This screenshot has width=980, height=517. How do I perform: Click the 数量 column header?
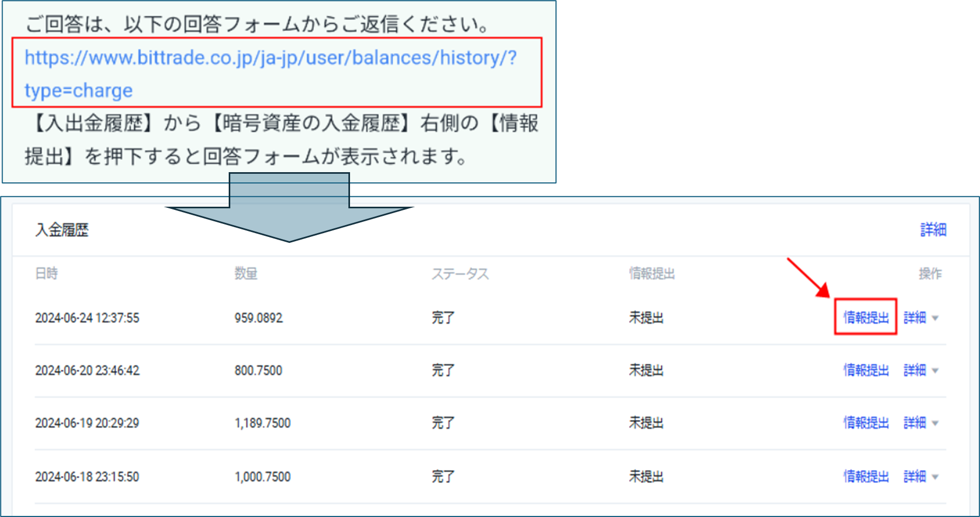click(x=246, y=274)
